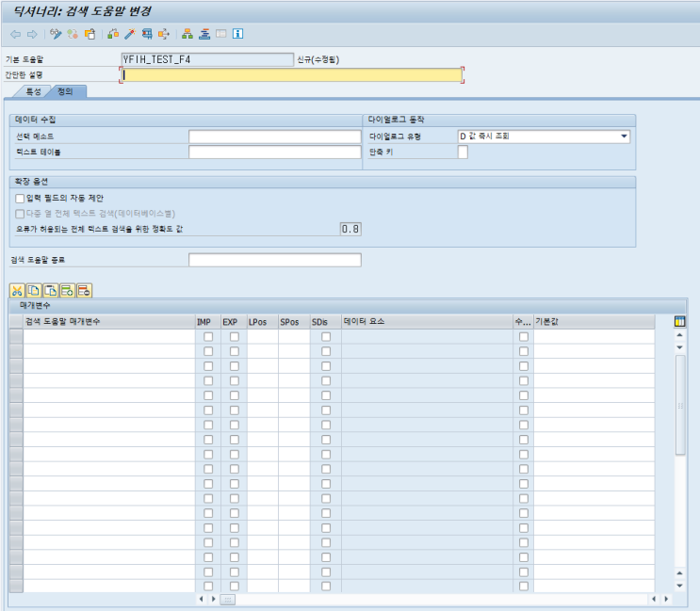Screen dimensions: 700x611
Task: Click the 텍스트 테이블 input field
Action: [x=275, y=153]
